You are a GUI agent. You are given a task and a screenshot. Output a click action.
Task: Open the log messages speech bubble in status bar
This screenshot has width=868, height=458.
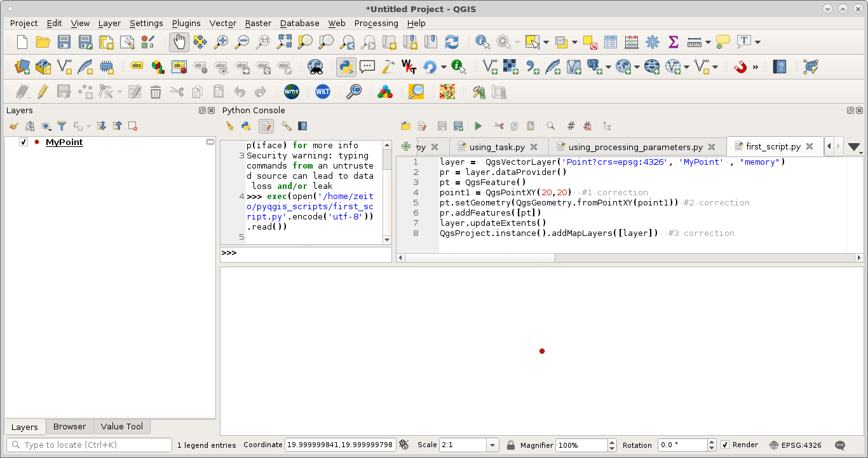coord(840,445)
